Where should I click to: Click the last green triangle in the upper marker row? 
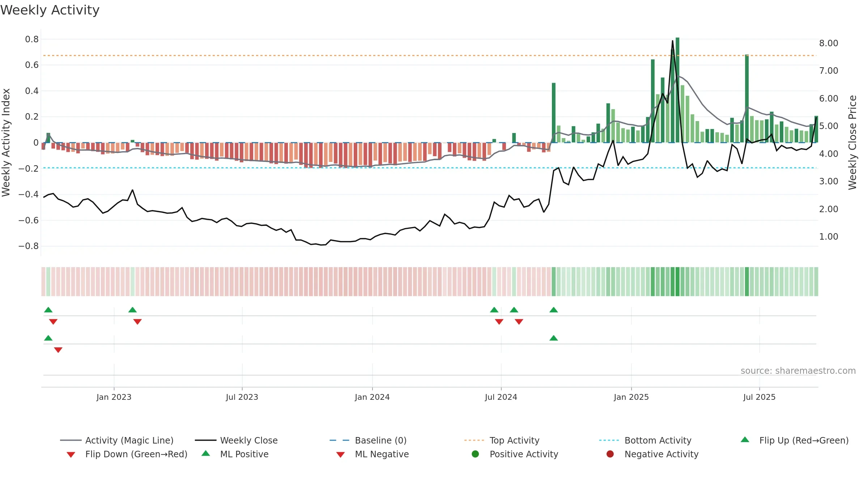(554, 310)
